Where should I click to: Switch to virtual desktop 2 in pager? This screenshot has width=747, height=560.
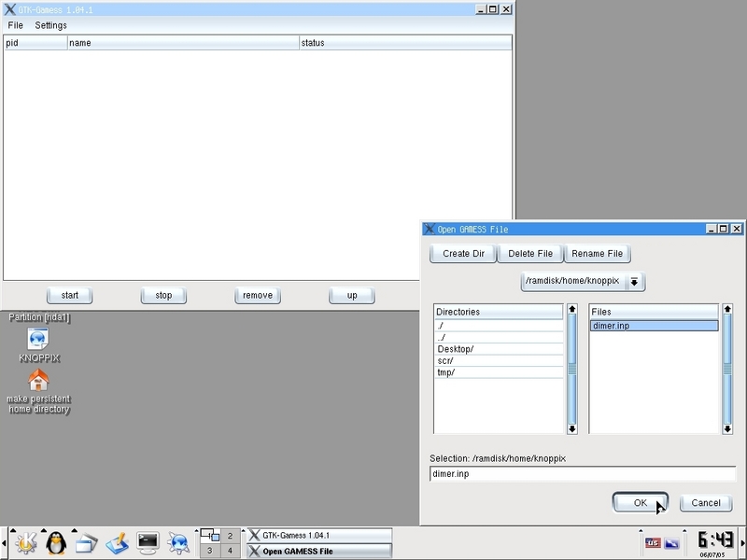pyautogui.click(x=230, y=536)
